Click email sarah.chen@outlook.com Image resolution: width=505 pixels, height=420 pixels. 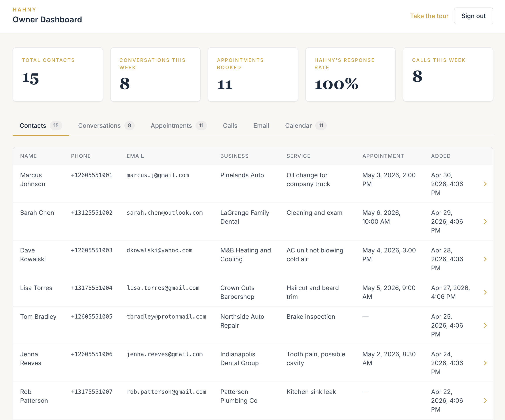(165, 213)
